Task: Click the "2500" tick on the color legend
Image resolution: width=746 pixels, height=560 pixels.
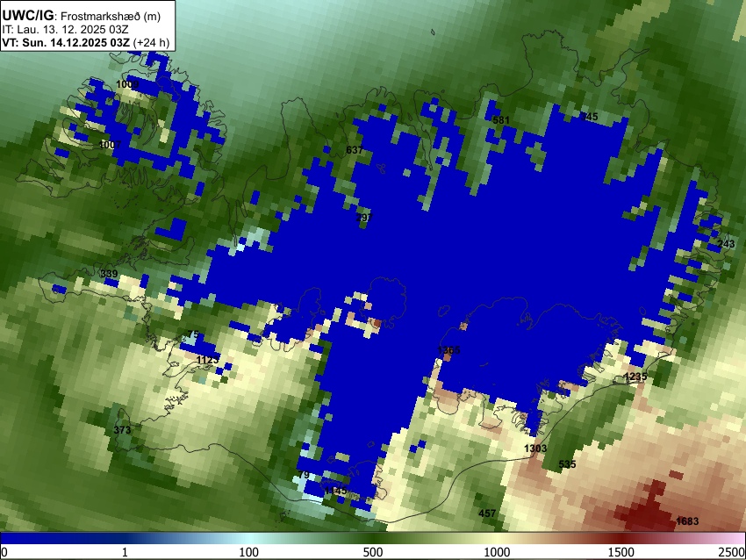Action: click(x=732, y=552)
